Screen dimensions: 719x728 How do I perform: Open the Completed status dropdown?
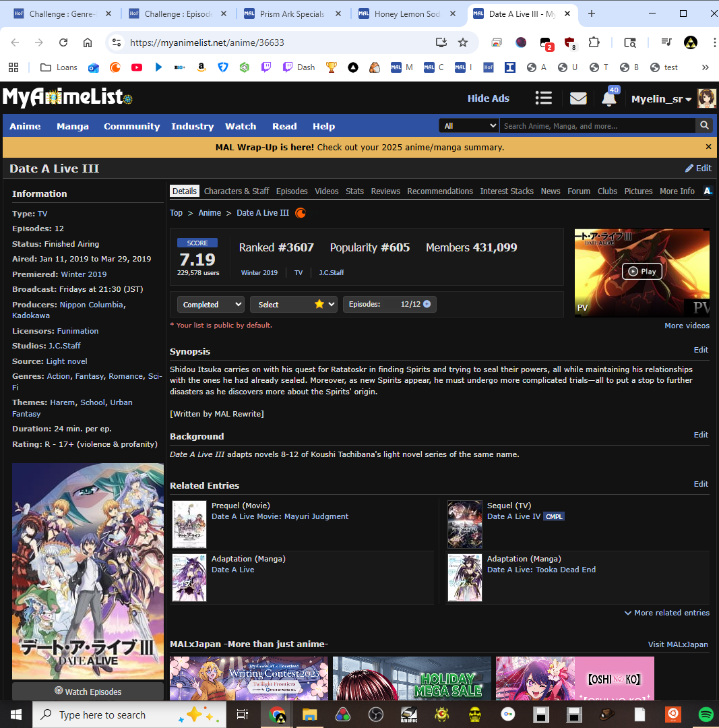point(211,305)
